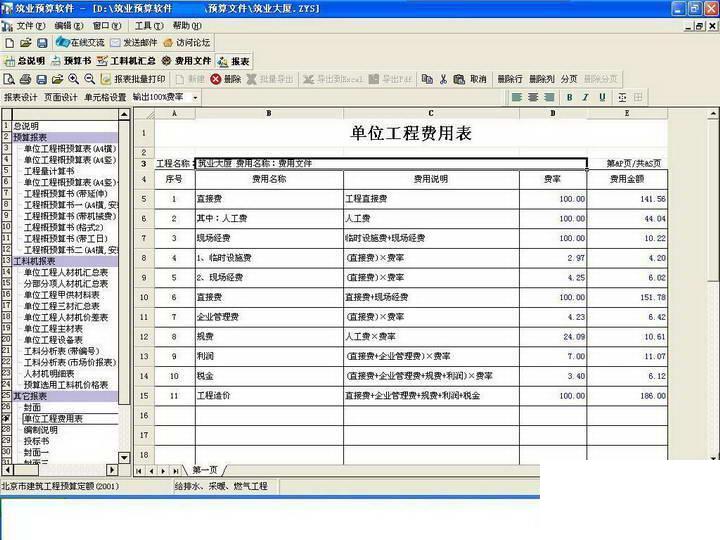
Task: Open 窗口 menu
Action: tap(107, 26)
